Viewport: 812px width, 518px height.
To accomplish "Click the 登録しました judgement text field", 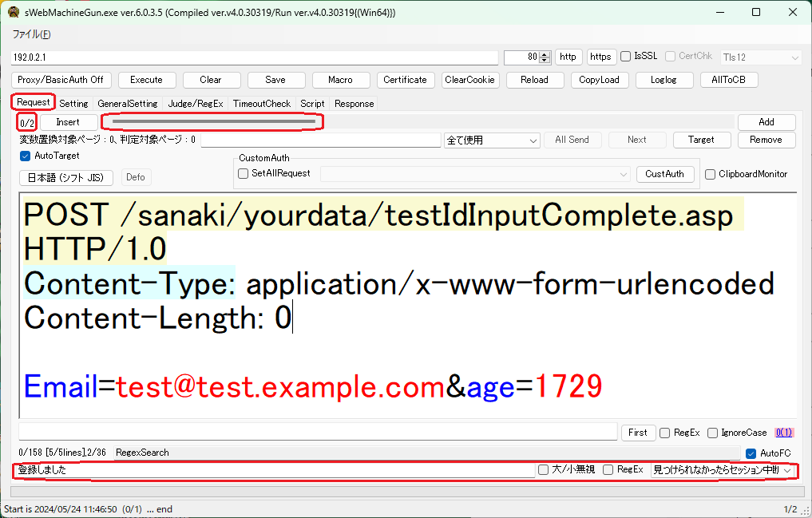I will 274,470.
